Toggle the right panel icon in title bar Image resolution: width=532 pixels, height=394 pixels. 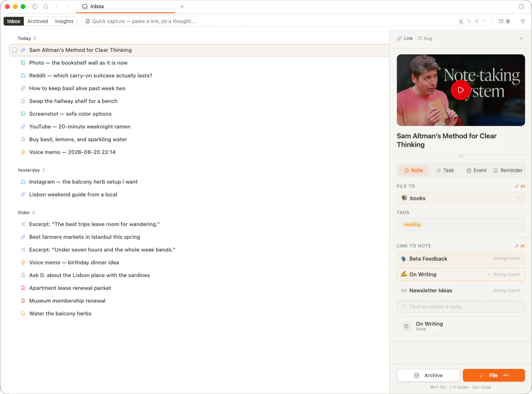point(521,7)
